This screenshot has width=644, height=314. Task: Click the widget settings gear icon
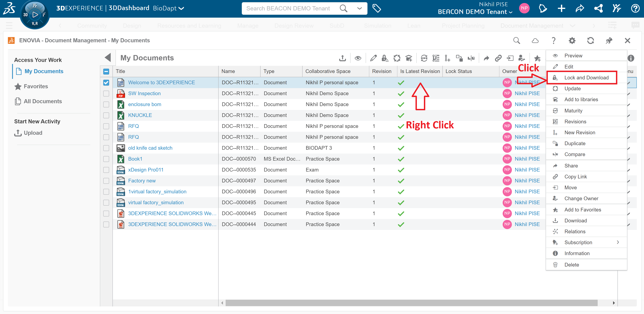572,40
